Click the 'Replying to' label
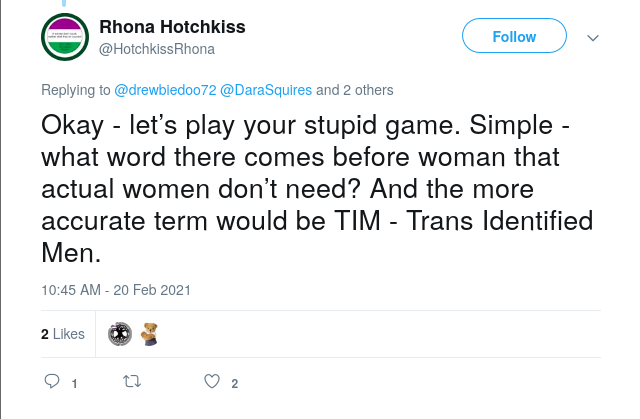Viewport: 640px width, 419px height. 75,90
